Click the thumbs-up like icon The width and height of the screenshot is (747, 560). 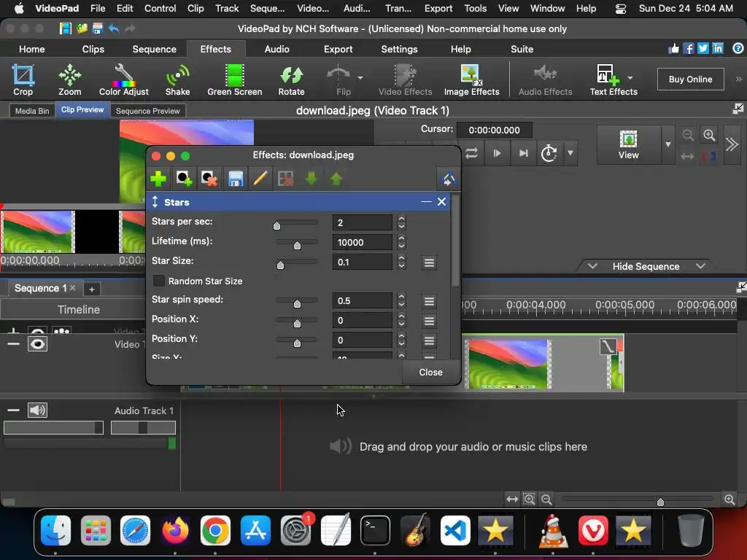click(x=673, y=49)
